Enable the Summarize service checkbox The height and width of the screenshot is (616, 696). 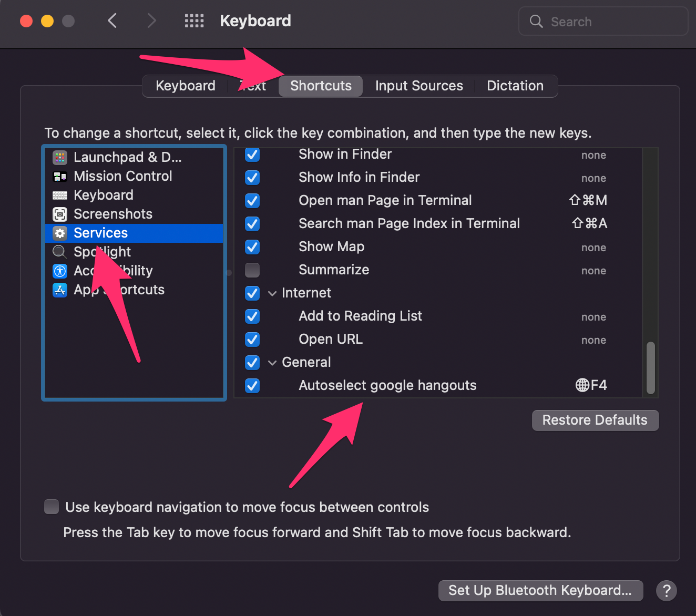[x=252, y=270]
